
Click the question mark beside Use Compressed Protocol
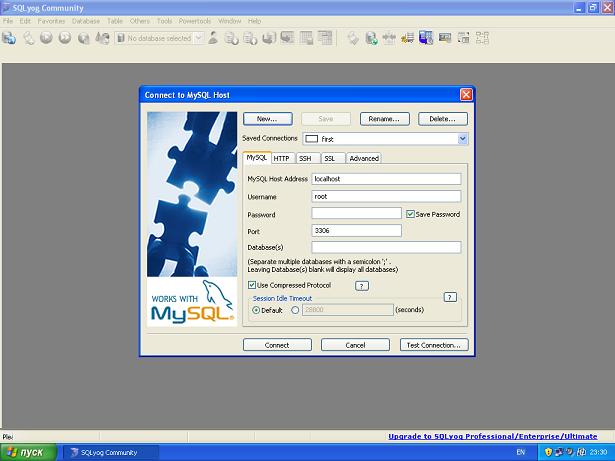pyautogui.click(x=362, y=286)
